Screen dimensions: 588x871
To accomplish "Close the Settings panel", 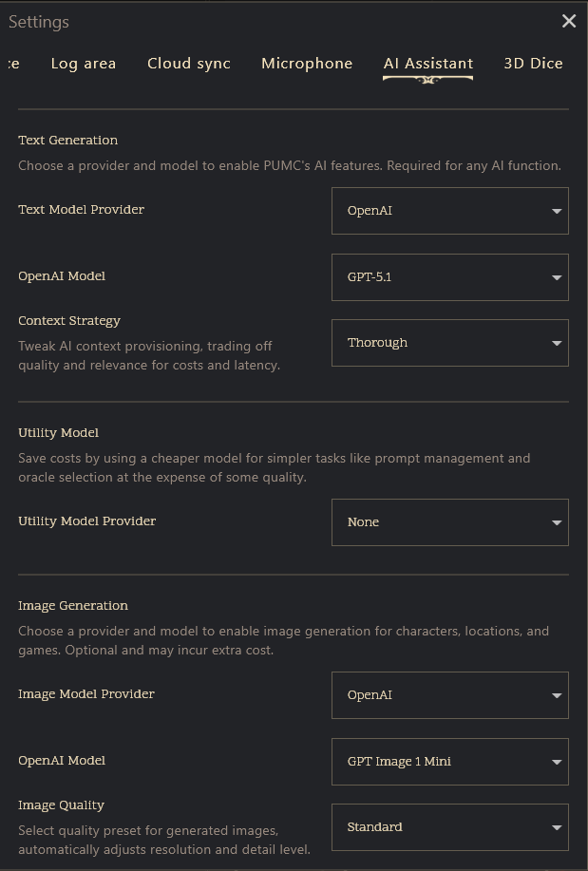I will [x=569, y=21].
